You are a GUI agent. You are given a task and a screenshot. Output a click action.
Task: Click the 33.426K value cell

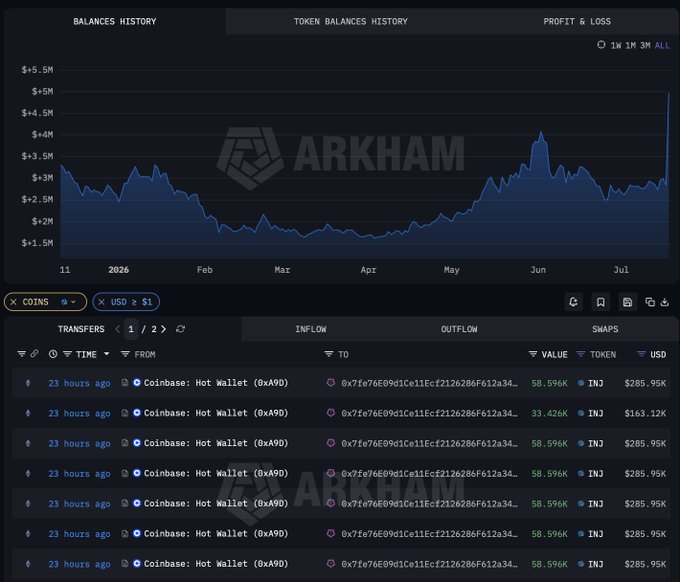pos(549,413)
